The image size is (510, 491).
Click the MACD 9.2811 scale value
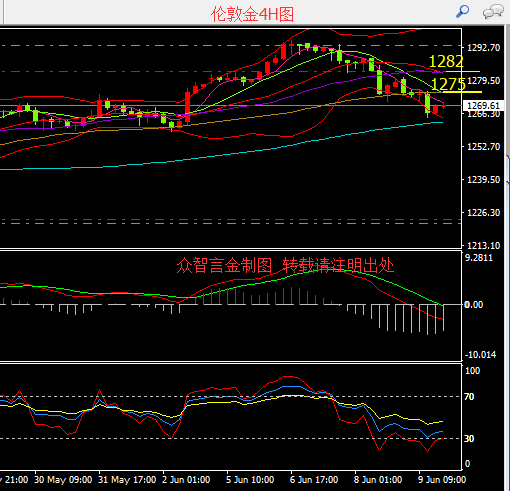pyautogui.click(x=479, y=258)
